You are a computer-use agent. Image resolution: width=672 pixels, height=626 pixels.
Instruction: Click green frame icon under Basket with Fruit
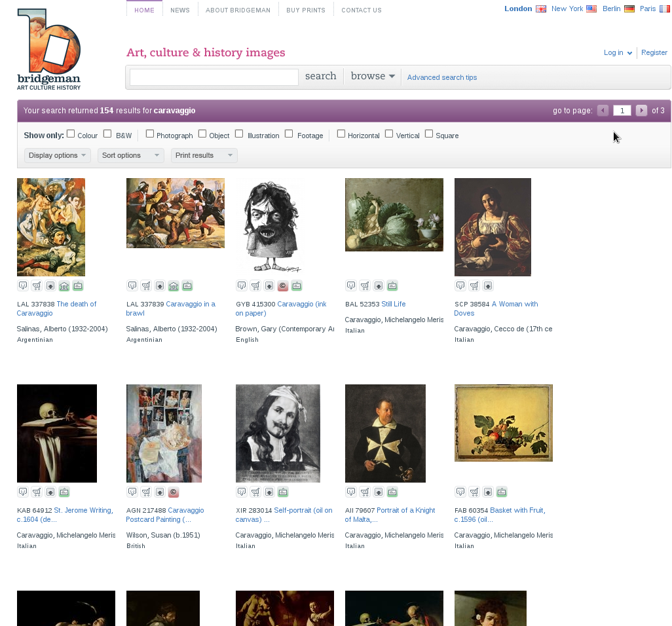(x=502, y=492)
